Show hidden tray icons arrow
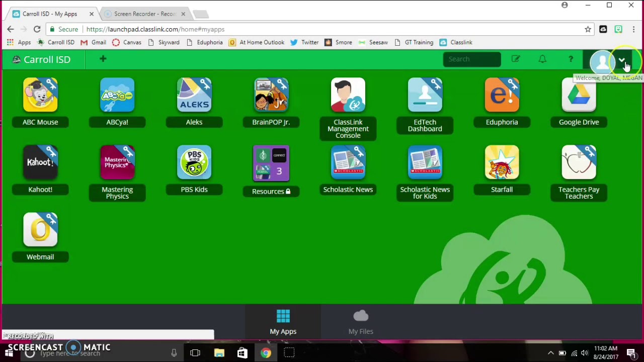Screen dimensions: 644x362 551,353
